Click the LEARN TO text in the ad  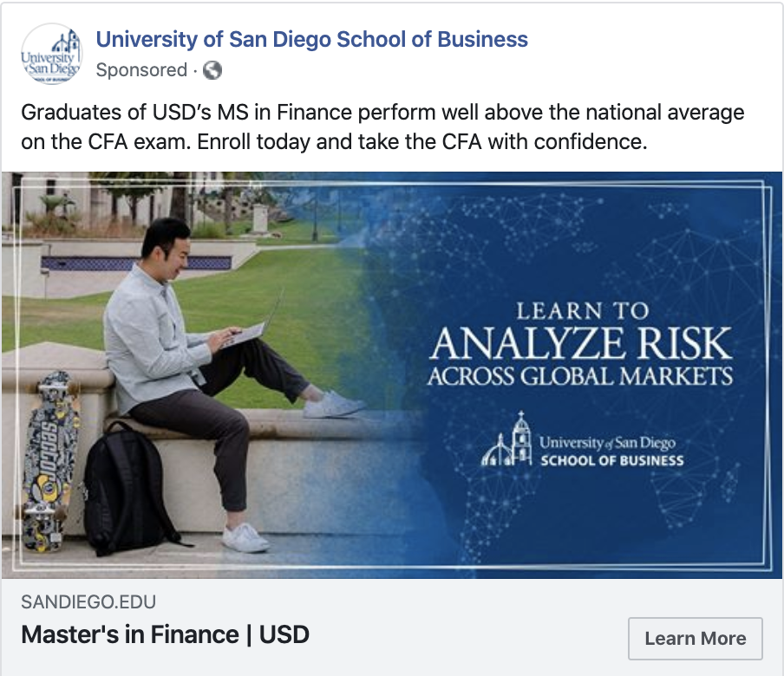(582, 311)
